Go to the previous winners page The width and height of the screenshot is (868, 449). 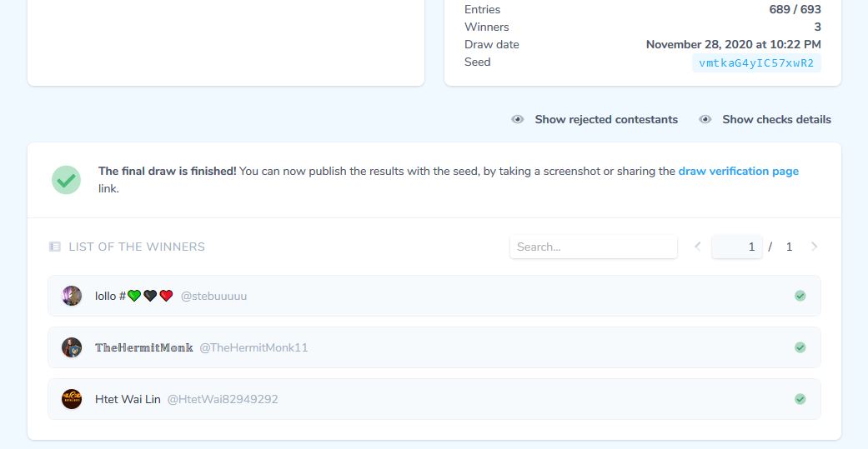pos(698,247)
